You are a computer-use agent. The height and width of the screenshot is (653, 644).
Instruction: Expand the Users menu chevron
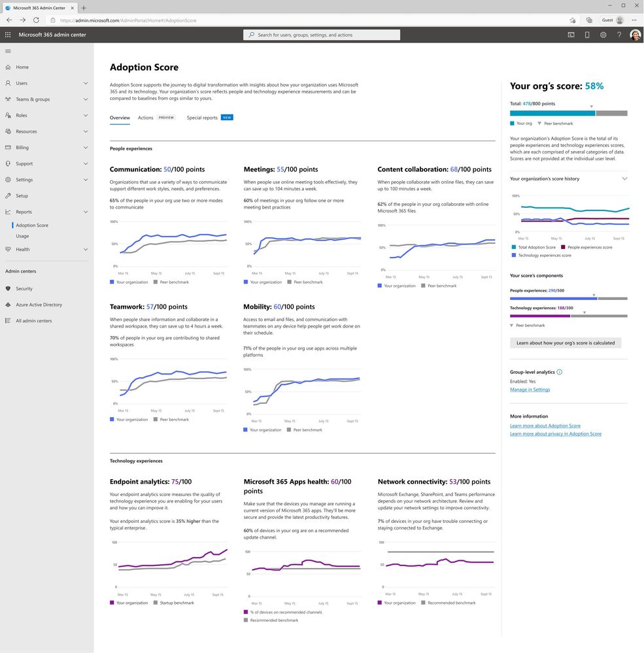click(x=86, y=83)
